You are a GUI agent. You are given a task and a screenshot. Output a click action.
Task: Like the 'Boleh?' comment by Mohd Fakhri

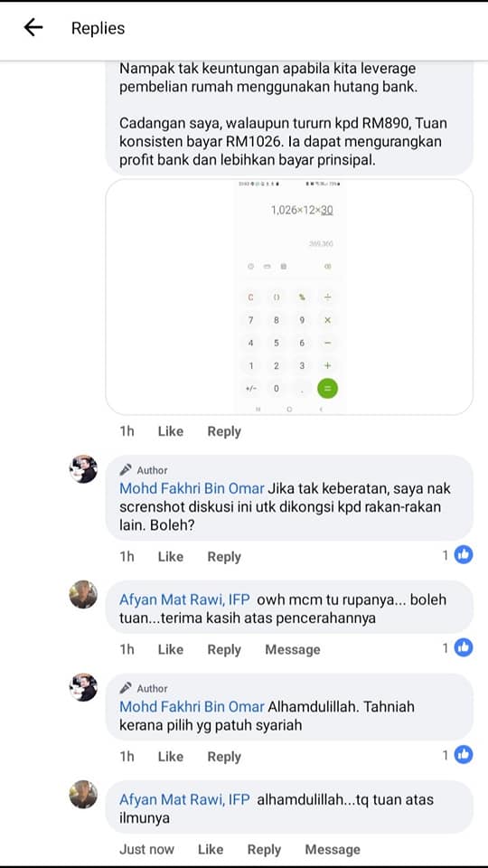171,556
